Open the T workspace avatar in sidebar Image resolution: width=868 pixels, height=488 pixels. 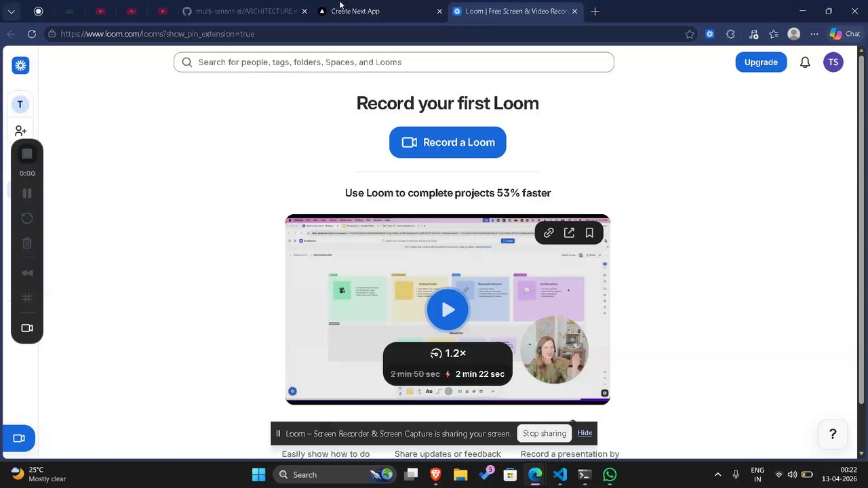[20, 104]
